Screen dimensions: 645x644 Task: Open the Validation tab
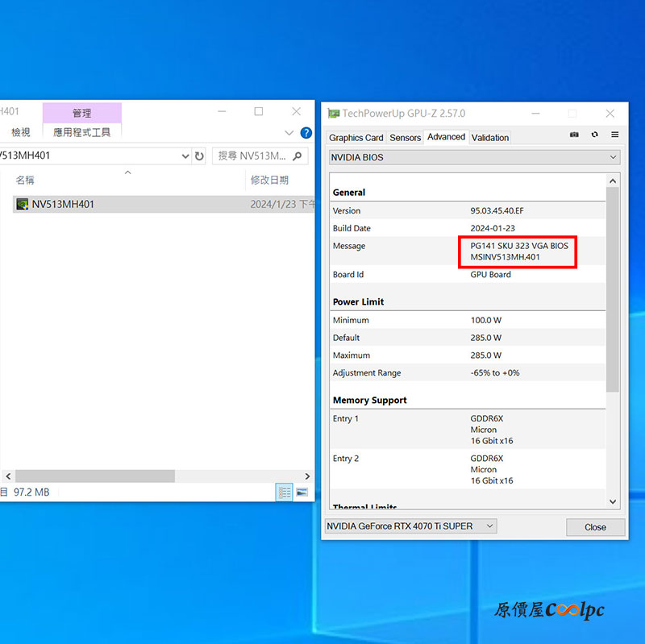pos(490,138)
